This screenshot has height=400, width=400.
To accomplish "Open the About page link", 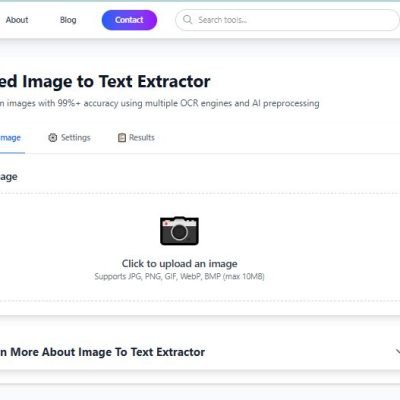I will pyautogui.click(x=17, y=20).
